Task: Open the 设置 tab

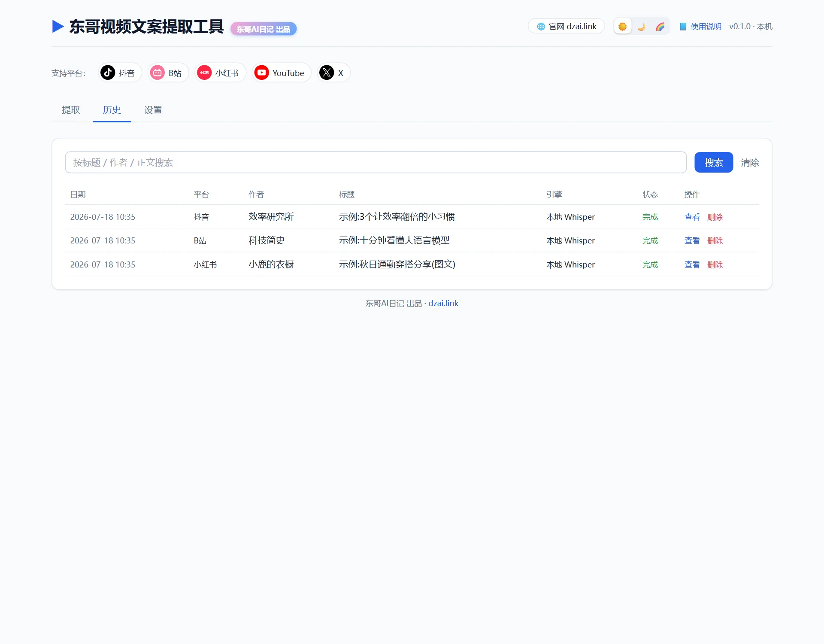Action: coord(153,110)
